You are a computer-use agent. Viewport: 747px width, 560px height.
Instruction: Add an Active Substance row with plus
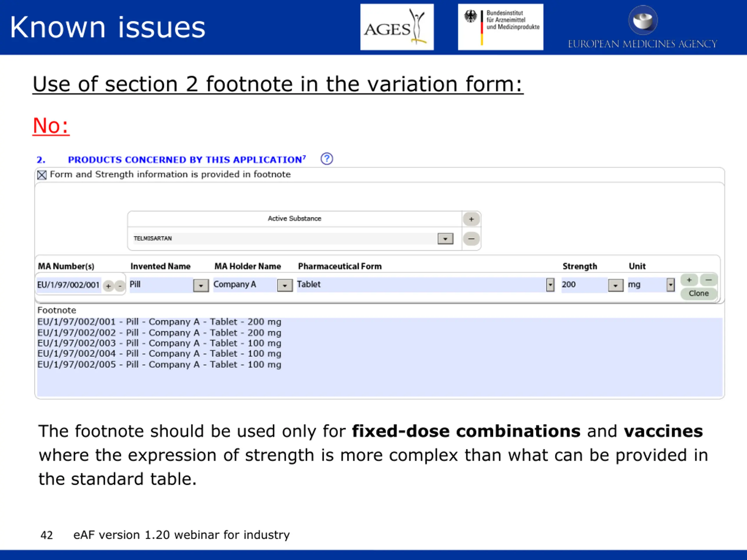(x=471, y=219)
